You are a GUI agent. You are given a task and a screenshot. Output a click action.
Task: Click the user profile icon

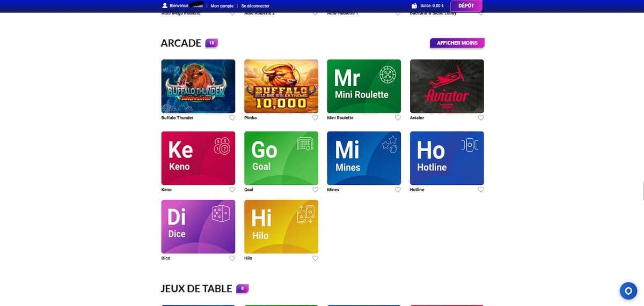[x=165, y=5]
